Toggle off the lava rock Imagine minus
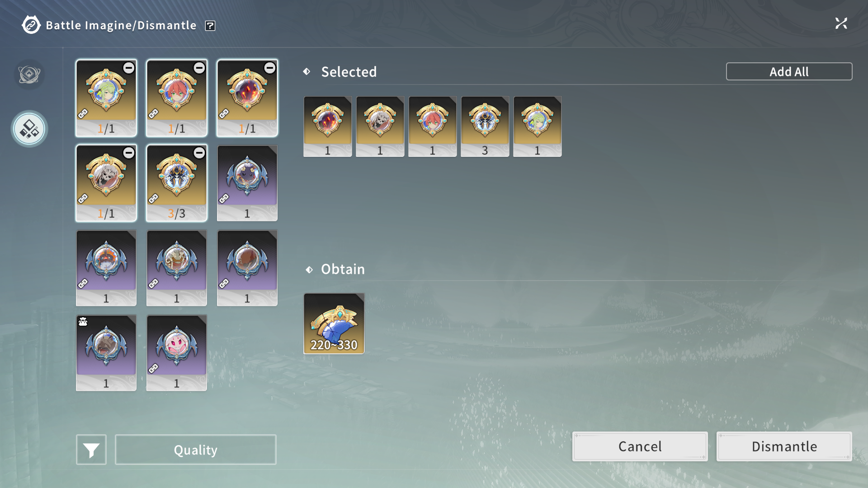The image size is (868, 488). (270, 68)
